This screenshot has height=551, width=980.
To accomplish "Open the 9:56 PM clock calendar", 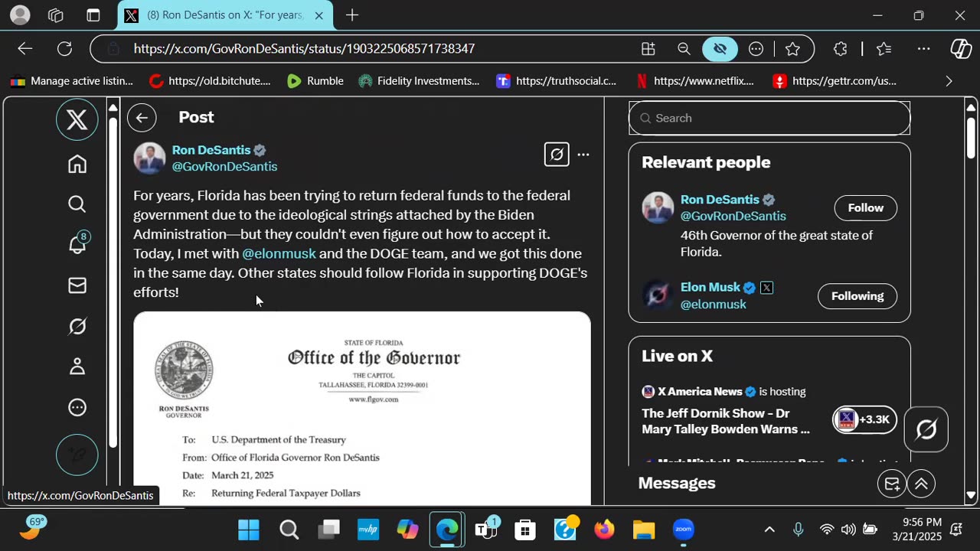I will [x=916, y=530].
